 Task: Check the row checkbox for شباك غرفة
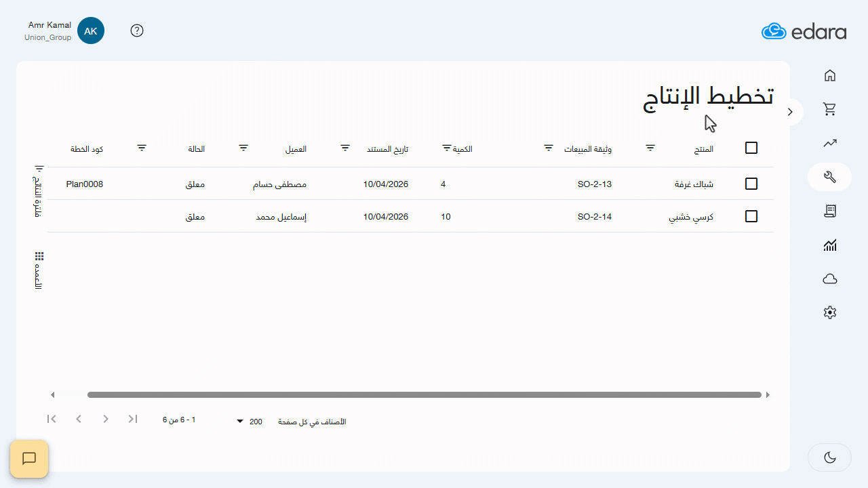pyautogui.click(x=751, y=184)
